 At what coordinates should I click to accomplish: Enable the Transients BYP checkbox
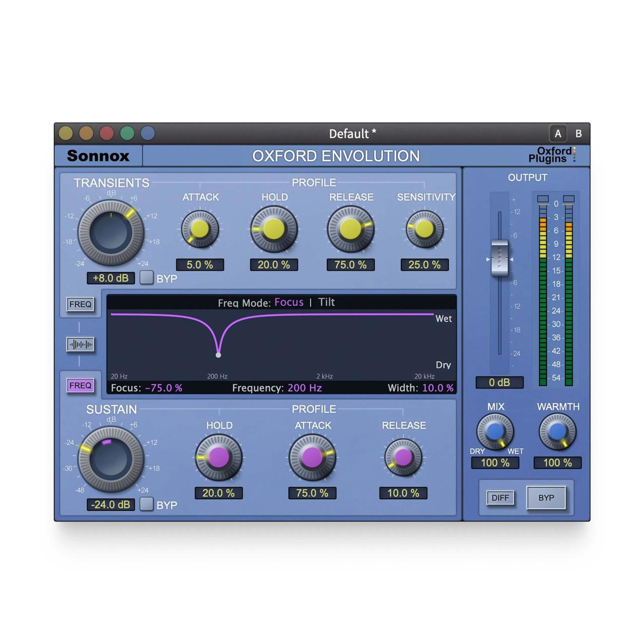pyautogui.click(x=146, y=278)
